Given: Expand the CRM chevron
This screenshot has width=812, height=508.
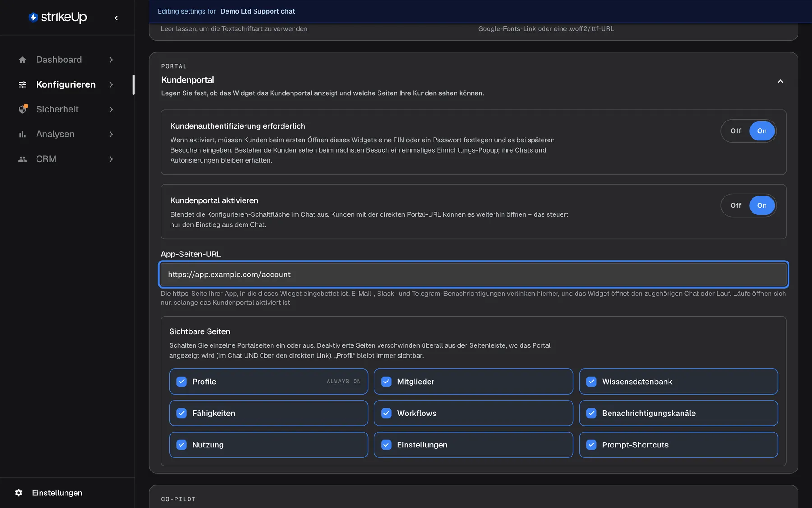Looking at the screenshot, I should (x=111, y=159).
